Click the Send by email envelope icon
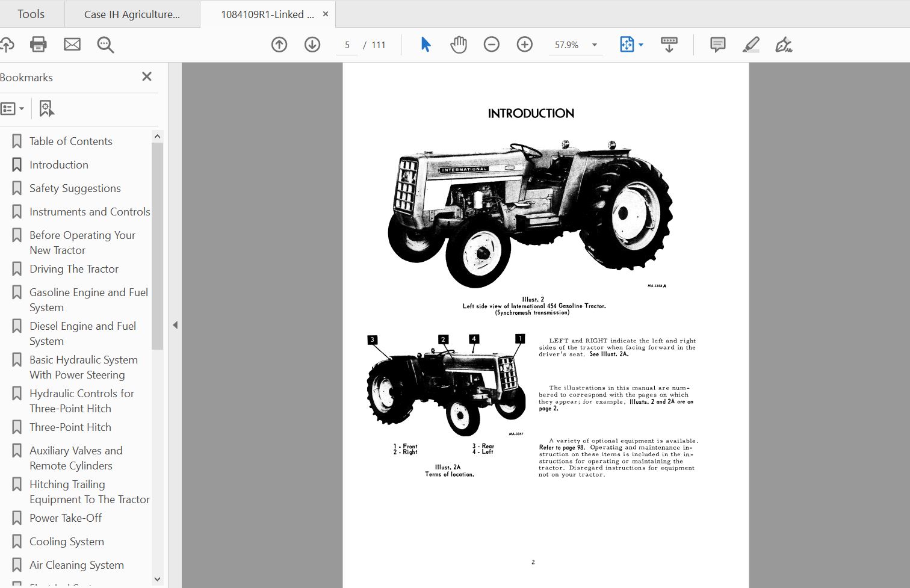 point(72,45)
